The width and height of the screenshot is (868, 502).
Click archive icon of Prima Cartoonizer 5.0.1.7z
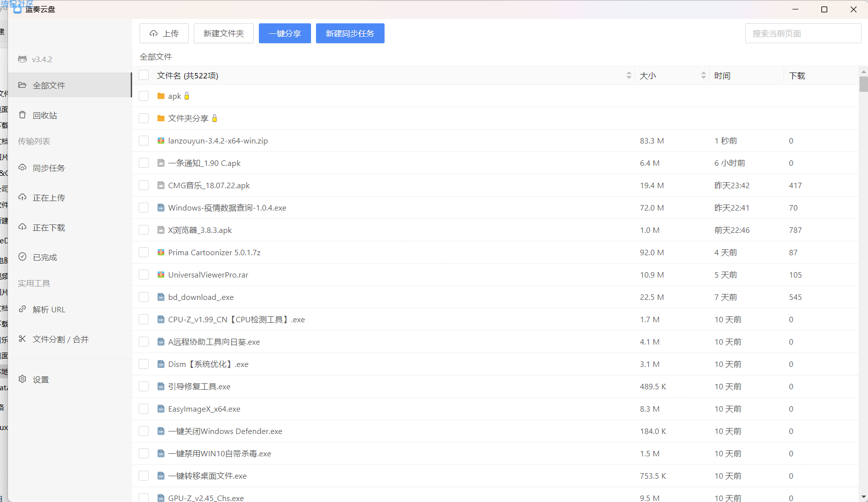click(161, 252)
